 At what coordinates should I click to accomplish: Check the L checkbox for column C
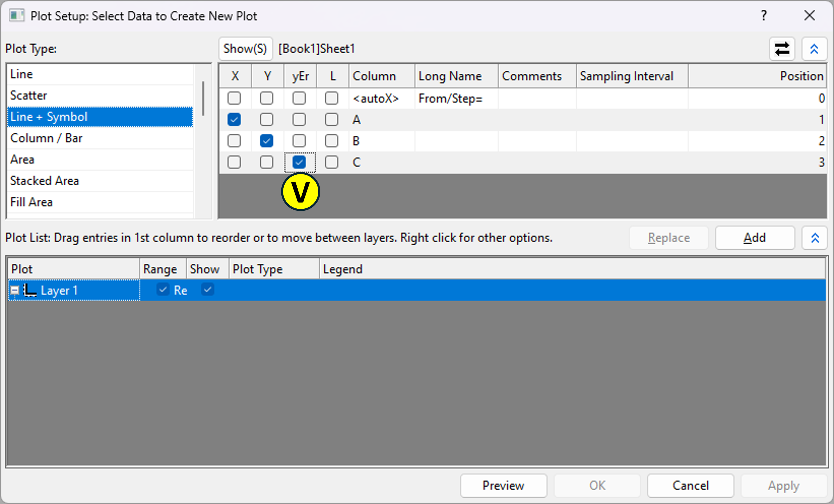331,163
